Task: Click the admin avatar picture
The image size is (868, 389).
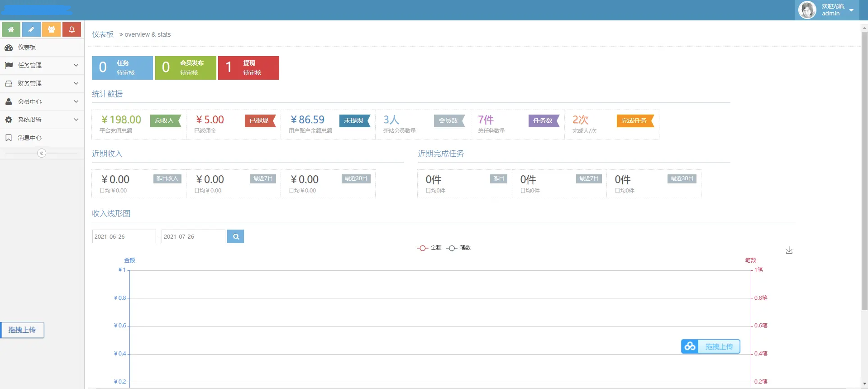Action: click(807, 10)
